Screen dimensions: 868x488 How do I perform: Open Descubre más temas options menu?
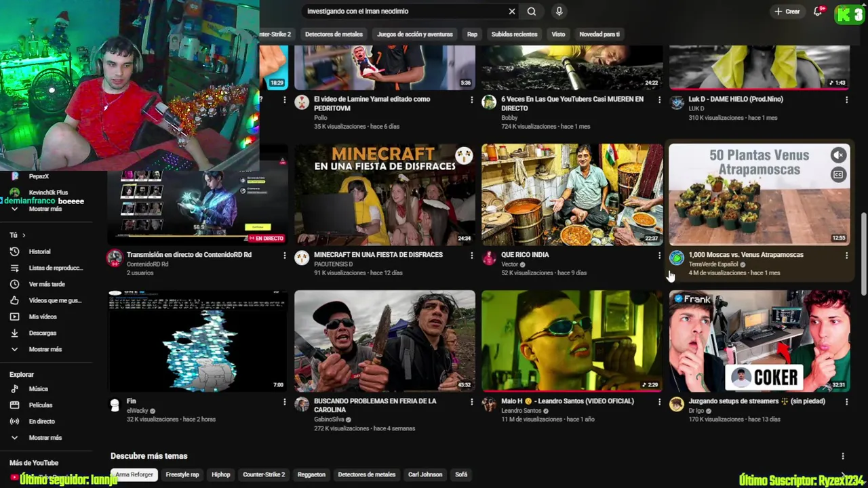[843, 456]
